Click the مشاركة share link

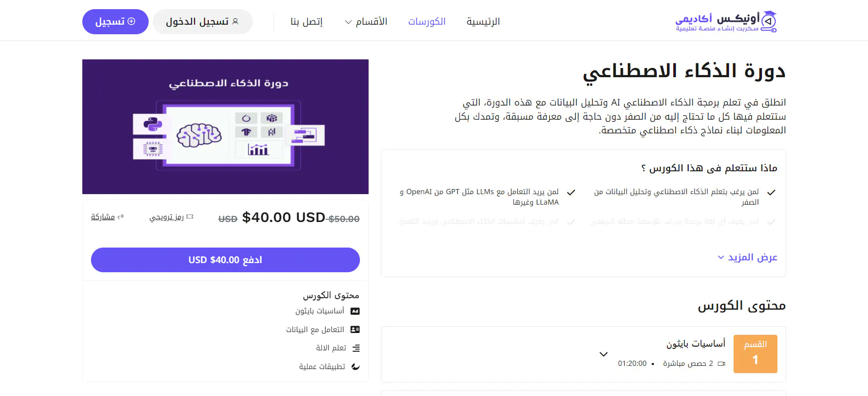click(103, 216)
